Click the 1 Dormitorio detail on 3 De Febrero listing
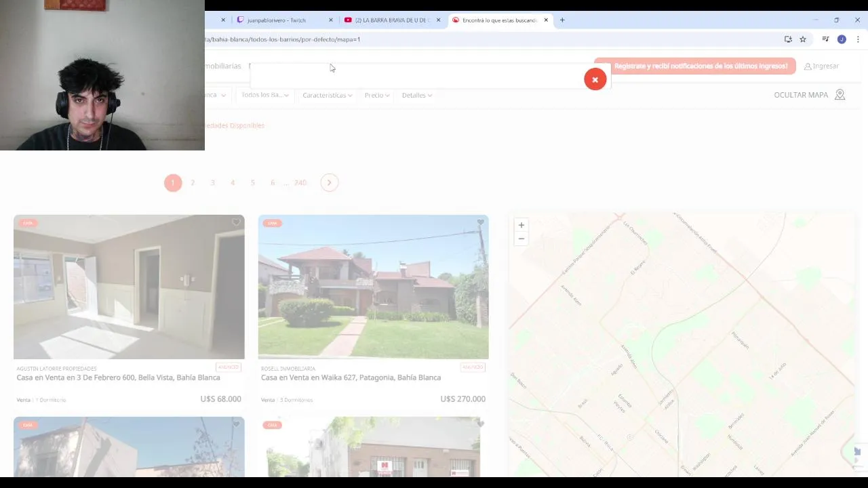Viewport: 868px width, 488px height. pos(51,400)
